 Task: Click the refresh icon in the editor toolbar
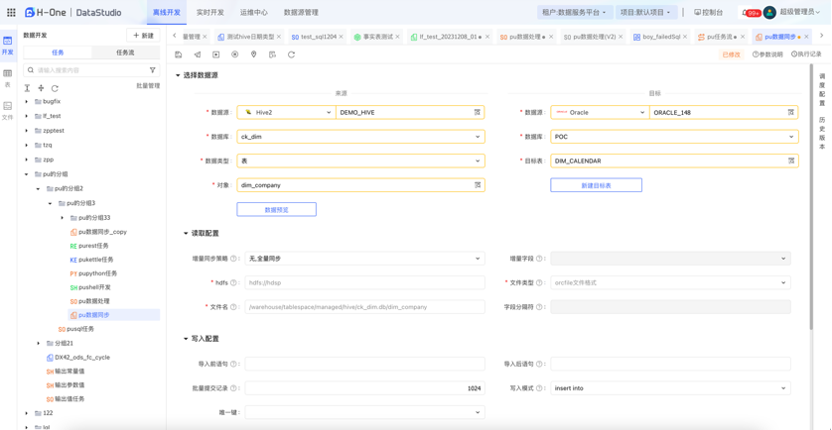pos(291,54)
